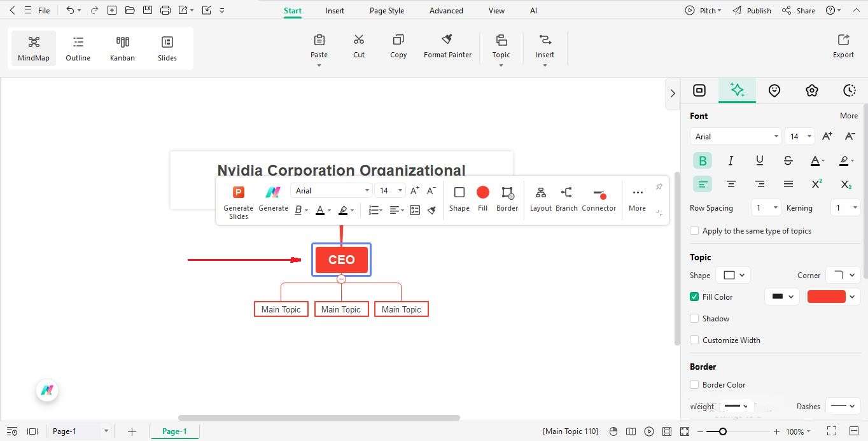Add a new page with plus
The height and width of the screenshot is (441, 868).
coord(132,431)
